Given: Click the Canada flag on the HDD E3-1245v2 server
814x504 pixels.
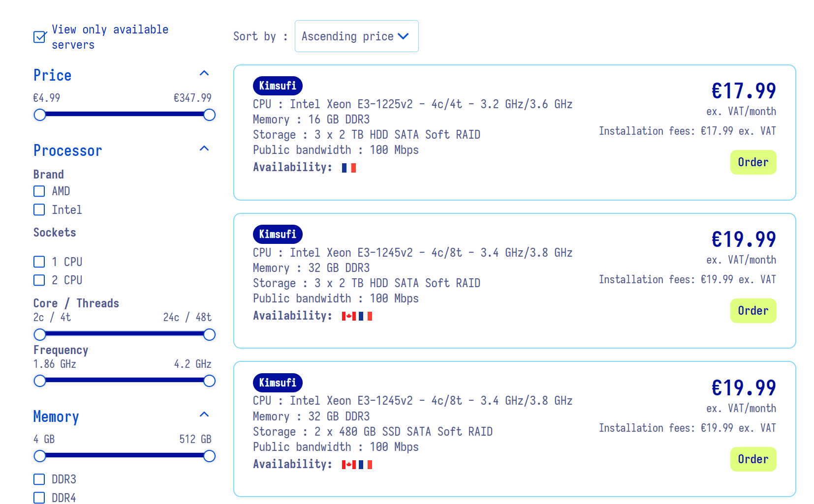Looking at the screenshot, I should (x=348, y=316).
